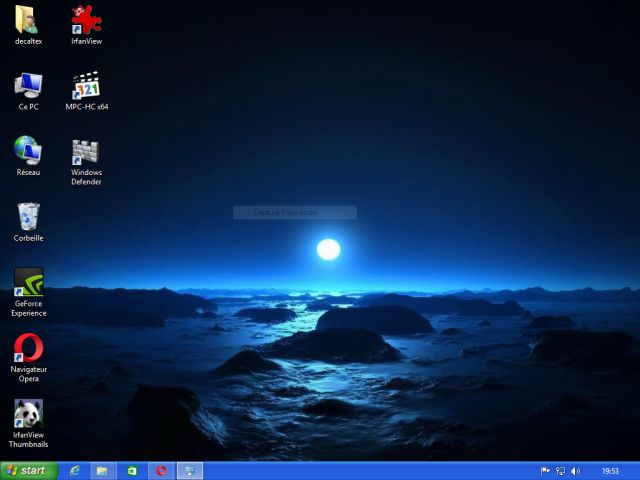
Task: Click the 19:53 taskbar clock
Action: [x=610, y=471]
